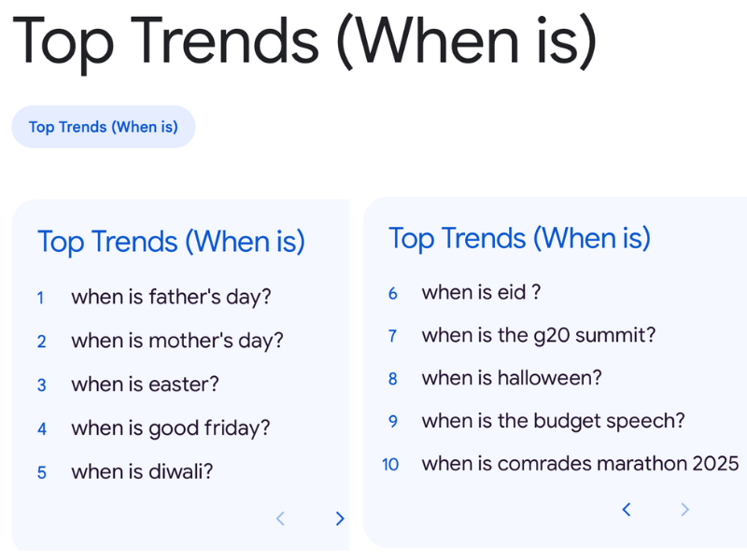Click the dimmed left chevron on first card
Screen dimensions: 747x560
click(280, 519)
